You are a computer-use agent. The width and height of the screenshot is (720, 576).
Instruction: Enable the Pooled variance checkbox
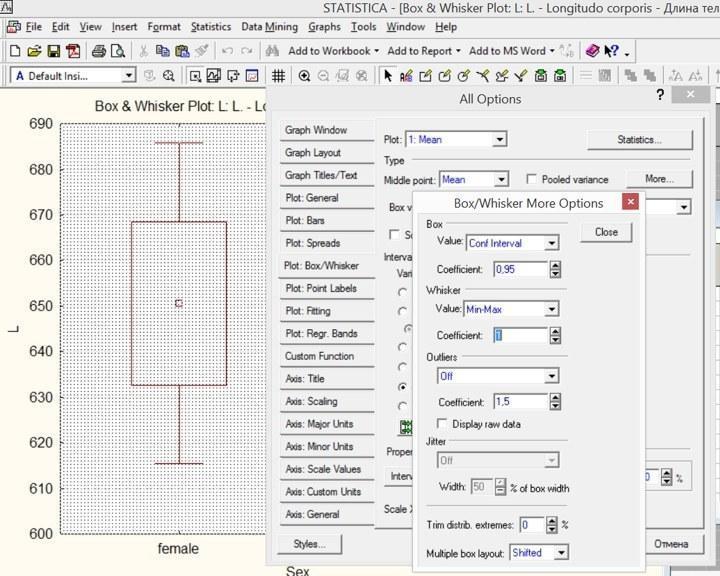click(x=532, y=180)
